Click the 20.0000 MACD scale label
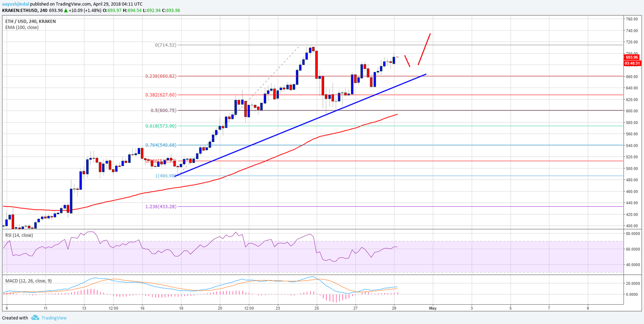The image size is (644, 324). tap(633, 284)
